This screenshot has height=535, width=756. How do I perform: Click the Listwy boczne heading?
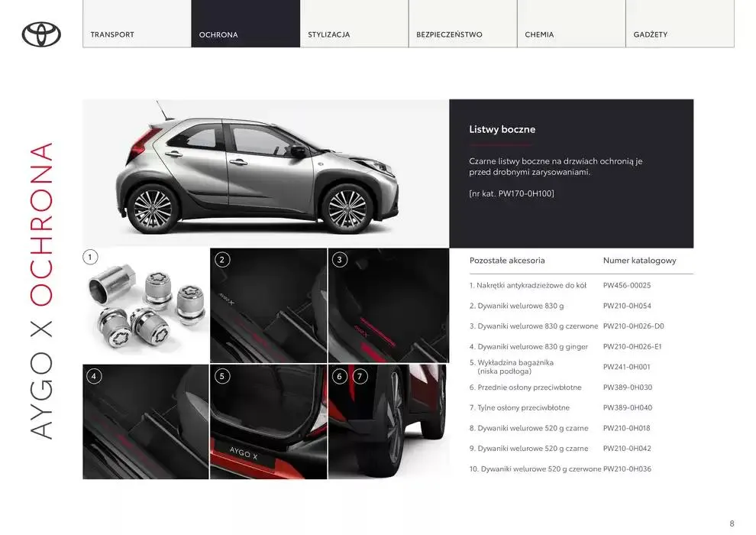point(502,129)
